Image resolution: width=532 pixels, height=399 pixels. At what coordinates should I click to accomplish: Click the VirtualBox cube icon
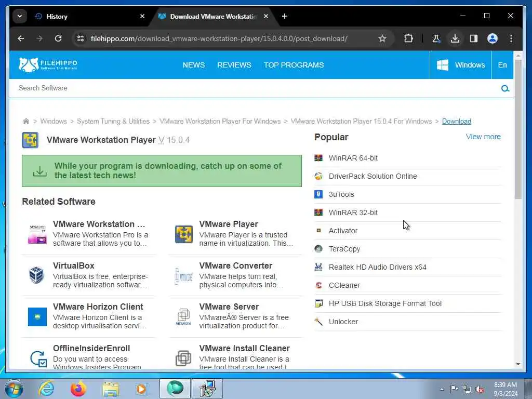[37, 275]
